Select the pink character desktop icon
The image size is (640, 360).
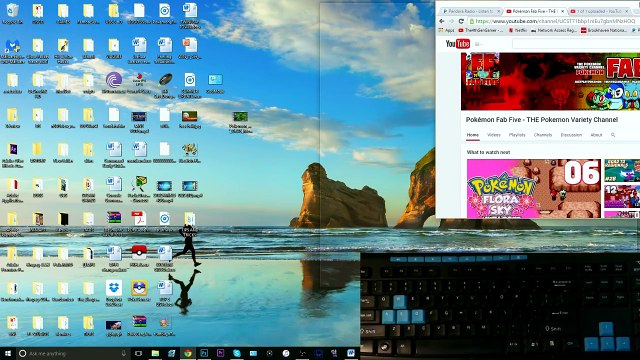[x=164, y=326]
